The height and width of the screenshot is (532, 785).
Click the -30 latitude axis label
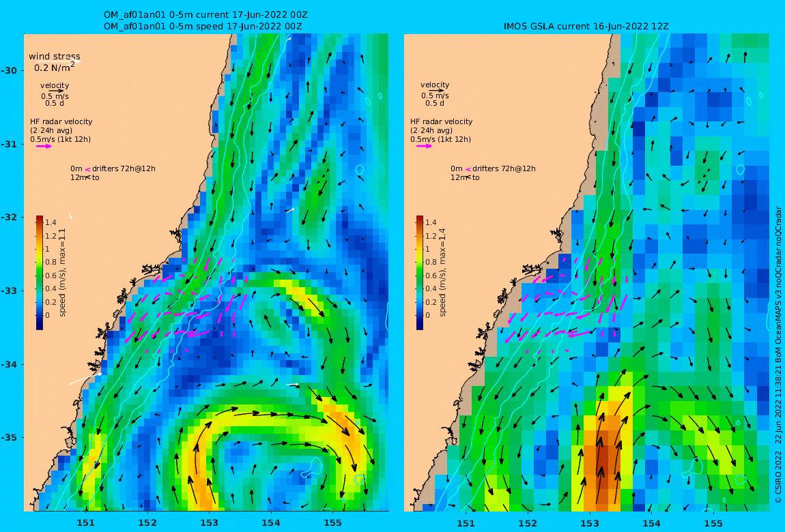coord(9,70)
